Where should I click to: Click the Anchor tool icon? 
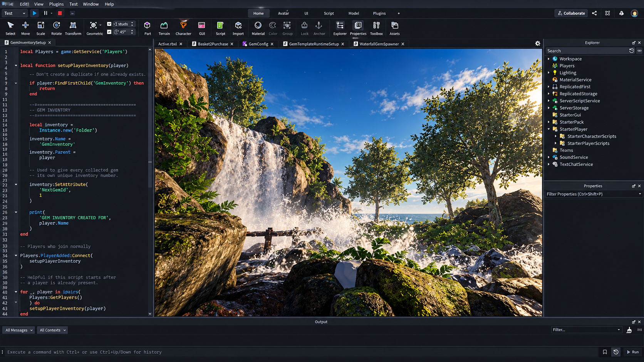(319, 28)
